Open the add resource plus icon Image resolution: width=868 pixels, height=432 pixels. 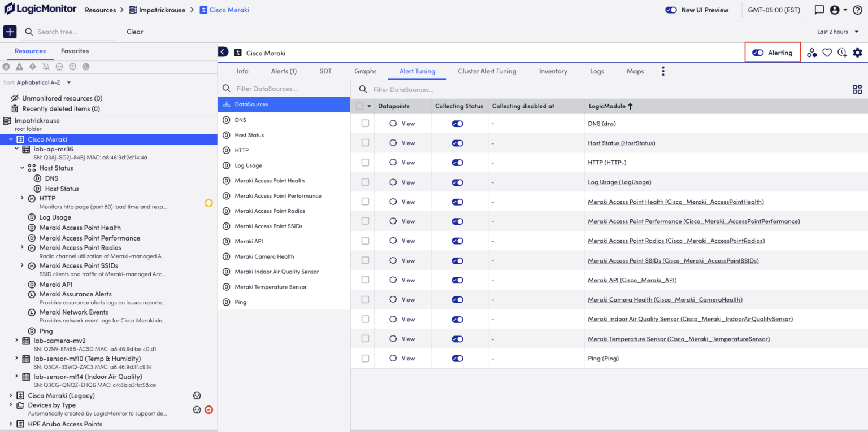9,32
